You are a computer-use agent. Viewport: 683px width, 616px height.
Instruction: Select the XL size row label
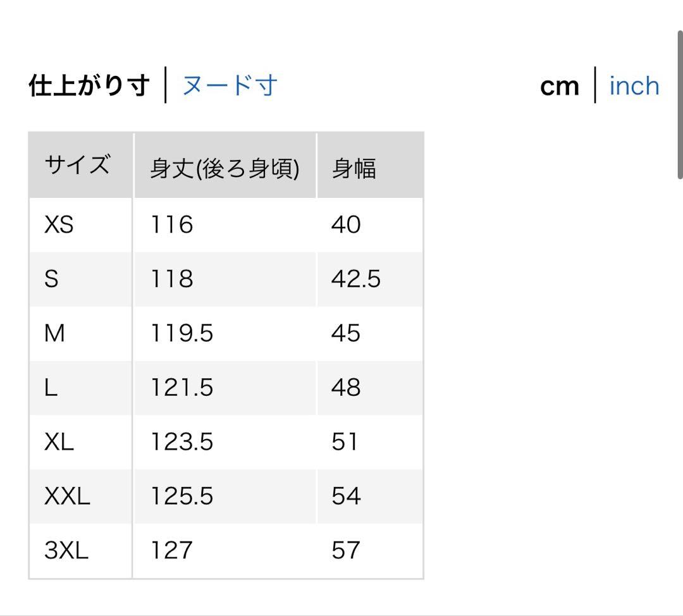point(59,442)
